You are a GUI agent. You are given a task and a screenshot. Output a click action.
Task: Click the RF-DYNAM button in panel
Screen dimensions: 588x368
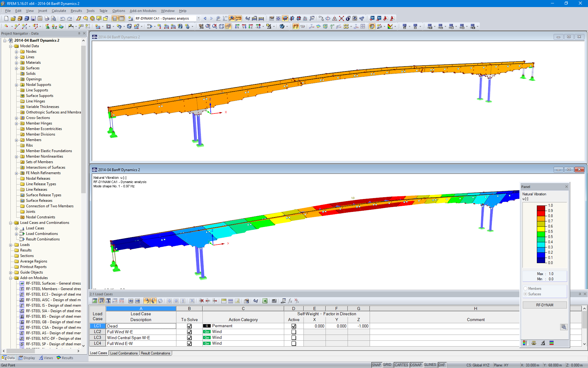tap(545, 305)
